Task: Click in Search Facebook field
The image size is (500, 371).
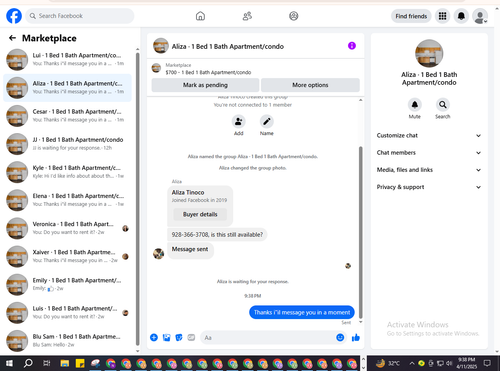Action: click(80, 16)
